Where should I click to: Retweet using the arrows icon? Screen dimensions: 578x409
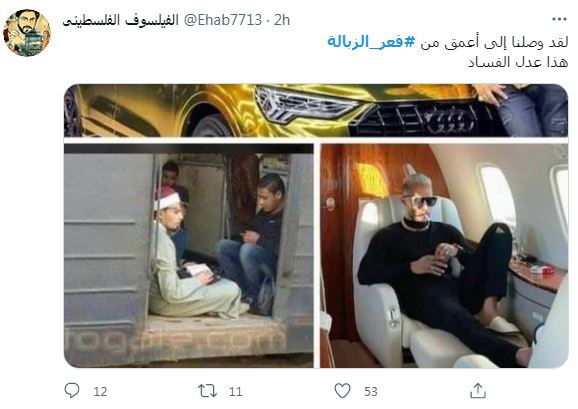(207, 391)
